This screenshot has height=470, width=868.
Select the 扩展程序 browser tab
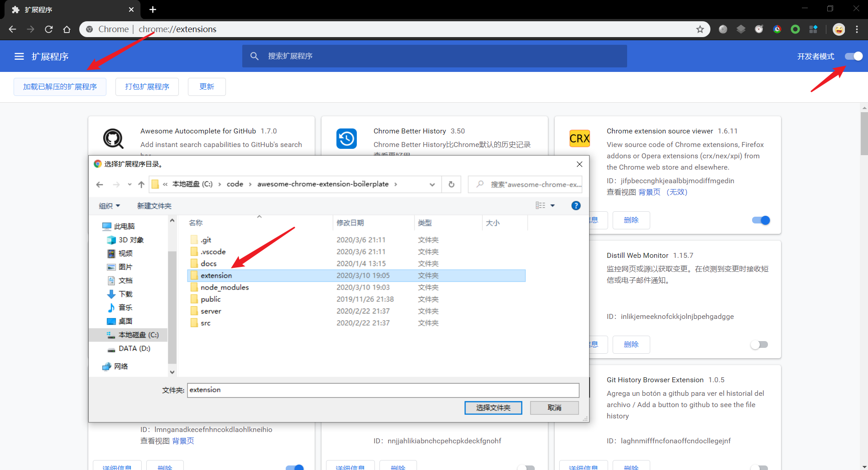point(72,10)
